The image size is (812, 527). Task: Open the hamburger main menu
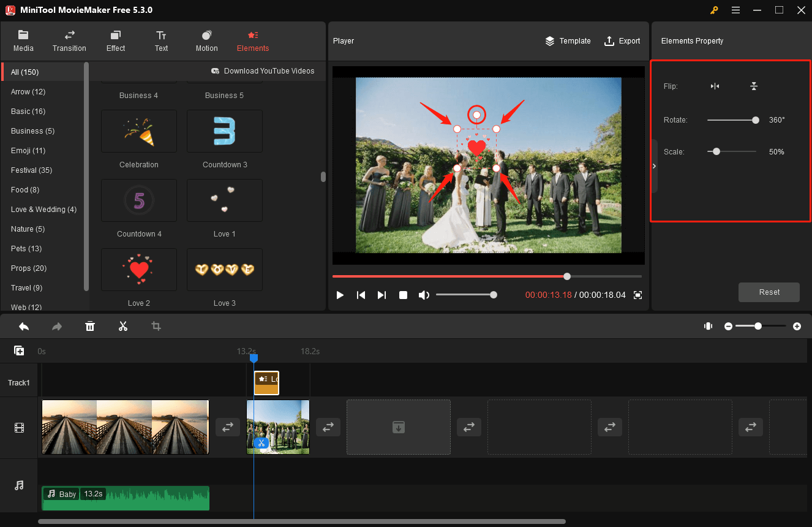[x=735, y=10]
